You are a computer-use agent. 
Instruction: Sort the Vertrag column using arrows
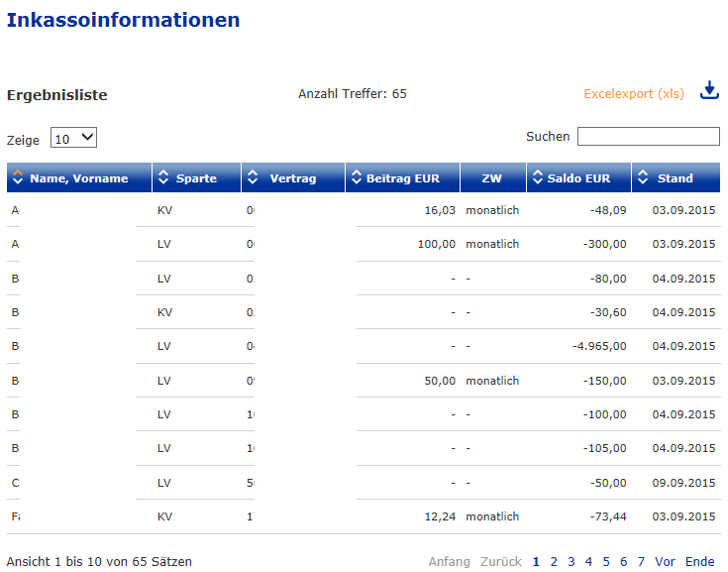point(253,178)
